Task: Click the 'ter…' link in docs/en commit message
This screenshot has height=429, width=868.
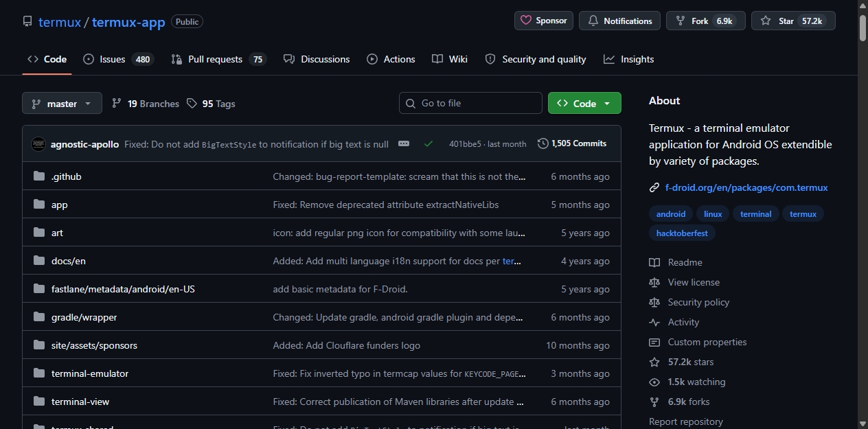Action: (512, 261)
